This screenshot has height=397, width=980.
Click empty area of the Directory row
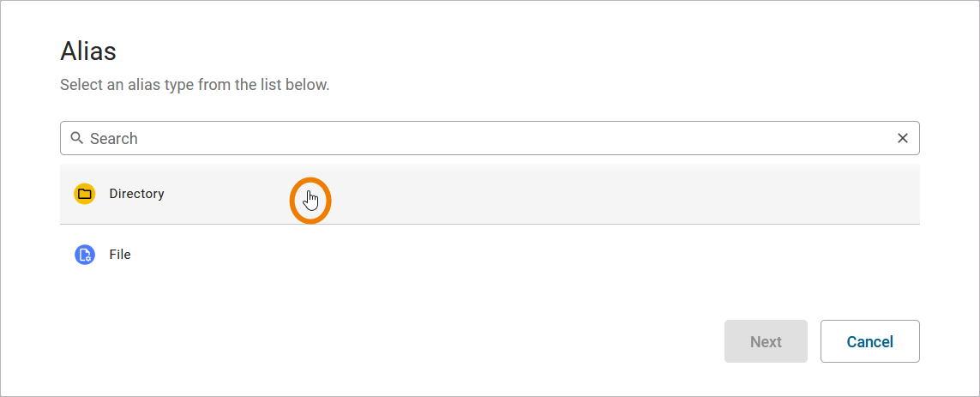[600, 194]
